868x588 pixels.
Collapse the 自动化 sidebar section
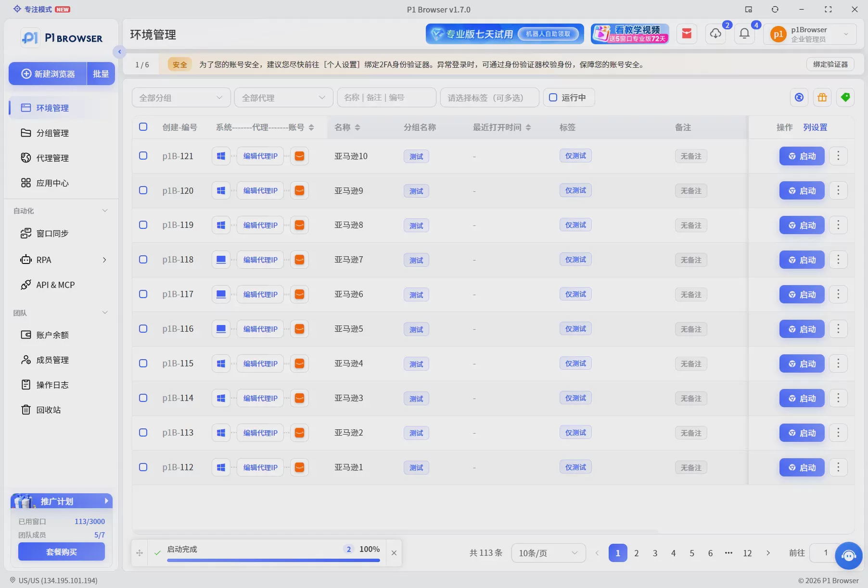point(105,211)
